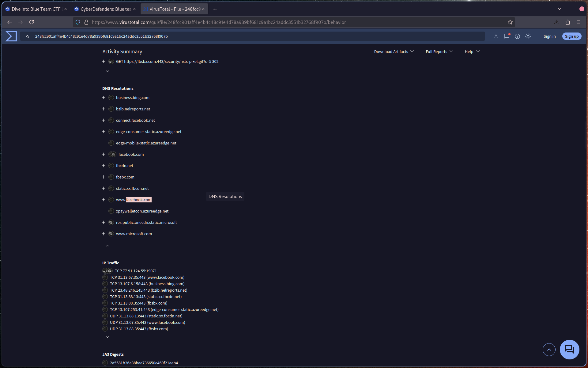Open a new browser tab
Image resolution: width=588 pixels, height=368 pixels.
[x=215, y=9]
